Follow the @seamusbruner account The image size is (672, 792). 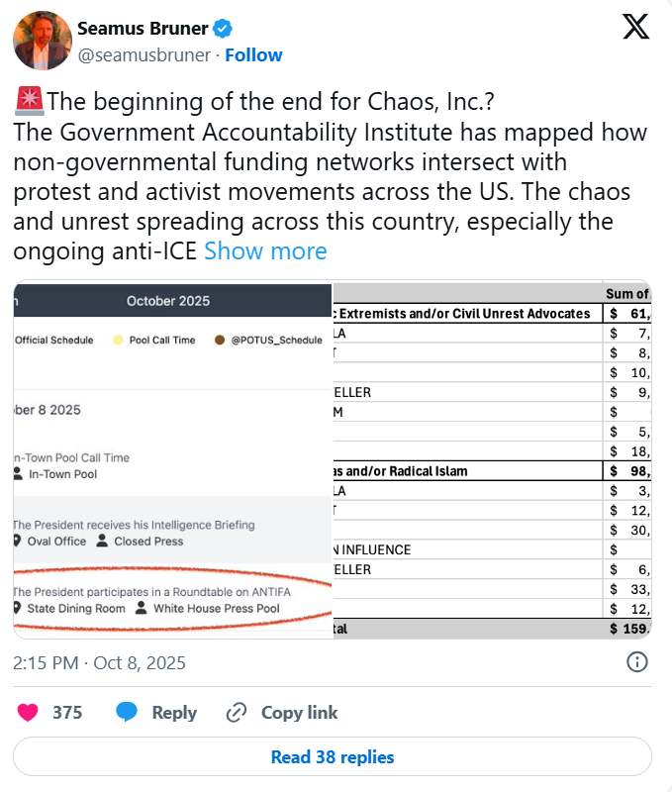pos(253,55)
